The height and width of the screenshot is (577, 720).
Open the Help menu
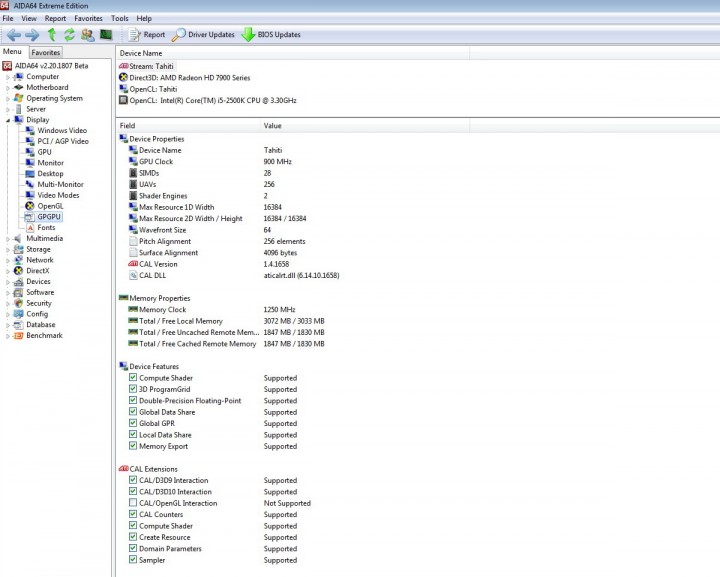pyautogui.click(x=144, y=18)
